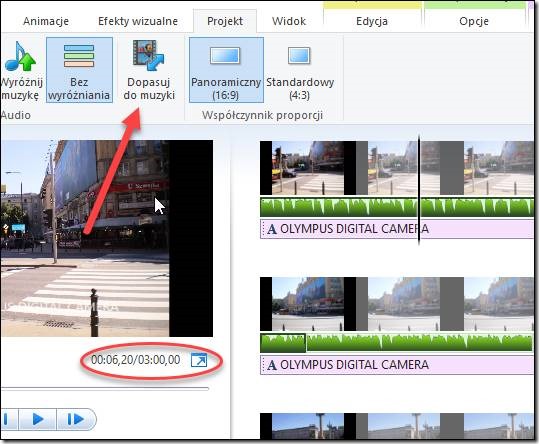Click Dopasuj do muzyki button

click(149, 70)
